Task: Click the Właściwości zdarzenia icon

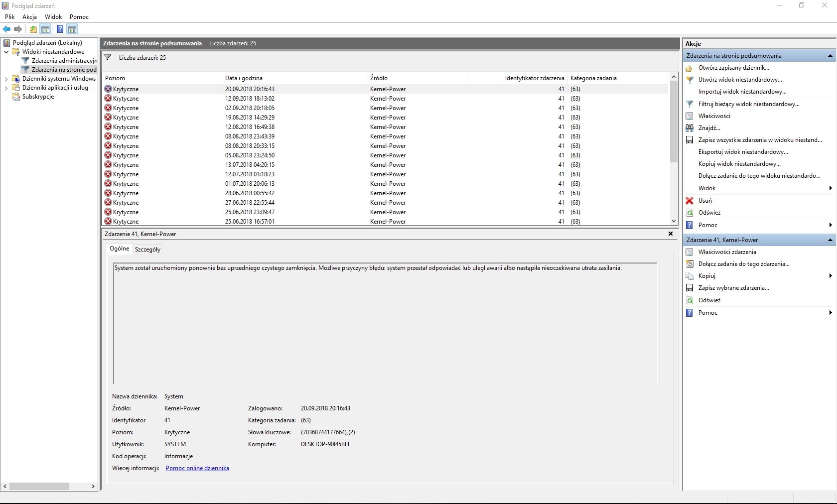Action: pos(690,252)
